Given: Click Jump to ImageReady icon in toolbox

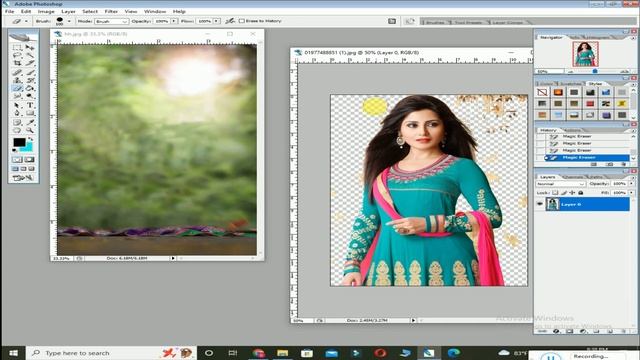Looking at the screenshot, I should point(23,178).
